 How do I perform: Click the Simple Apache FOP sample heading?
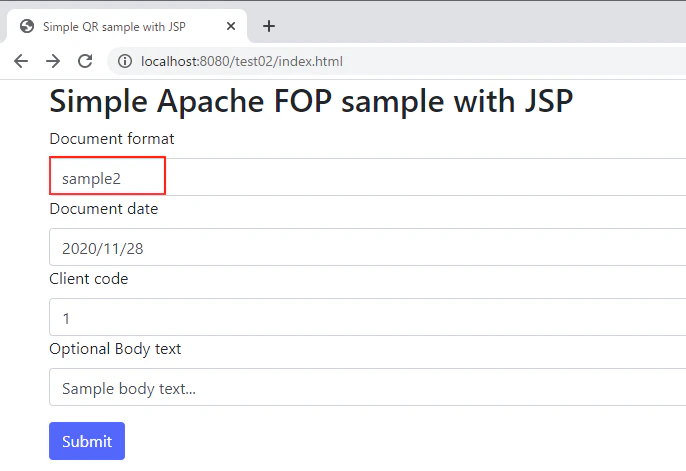pyautogui.click(x=311, y=101)
